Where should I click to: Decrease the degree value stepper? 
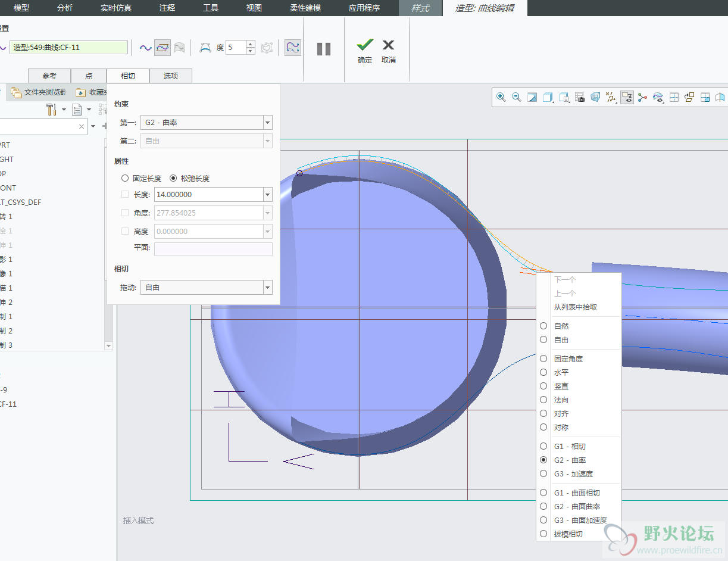coord(251,51)
